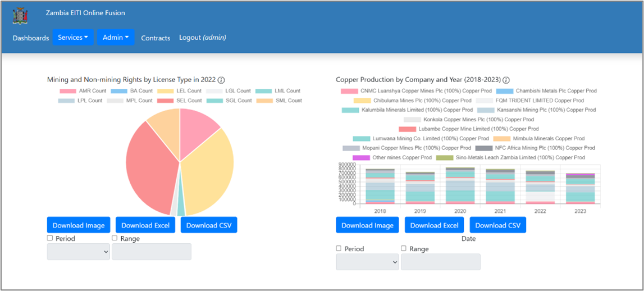Open period select box under copper chart

click(367, 262)
